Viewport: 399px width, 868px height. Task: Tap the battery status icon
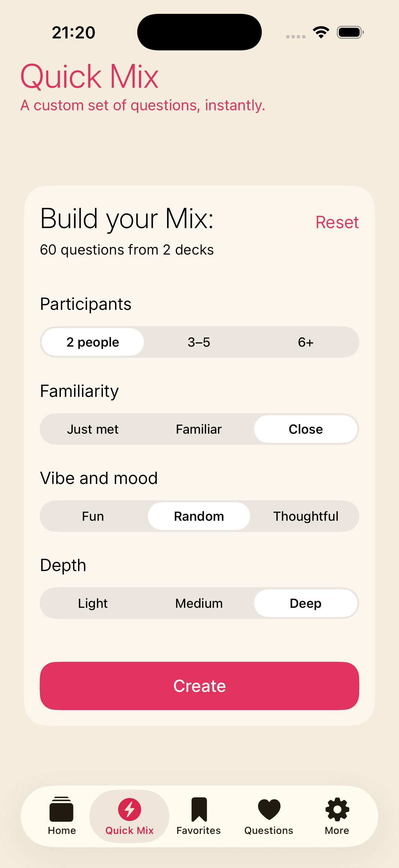pos(350,32)
